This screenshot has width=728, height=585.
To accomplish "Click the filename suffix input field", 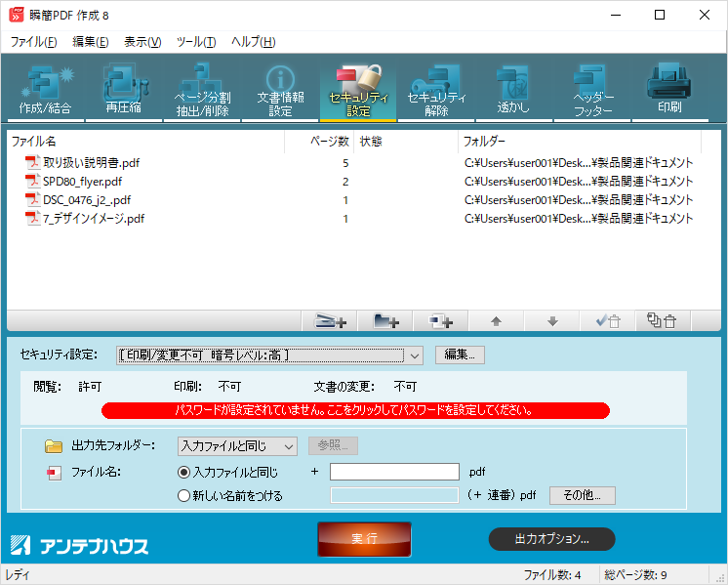I will point(394,472).
